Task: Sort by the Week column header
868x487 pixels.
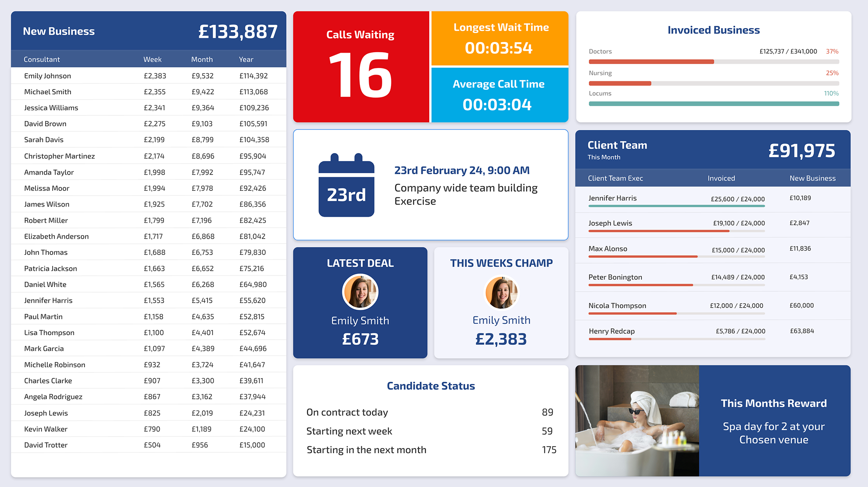Action: (x=152, y=59)
